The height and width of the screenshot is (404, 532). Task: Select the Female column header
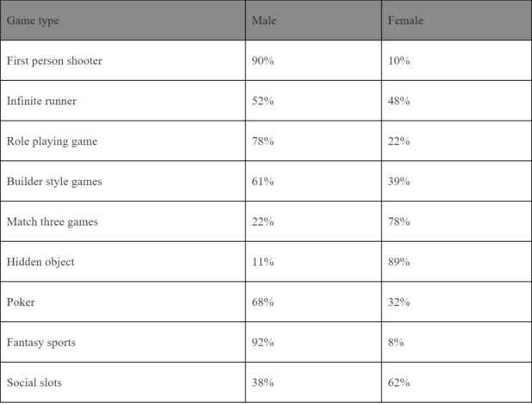click(x=405, y=21)
